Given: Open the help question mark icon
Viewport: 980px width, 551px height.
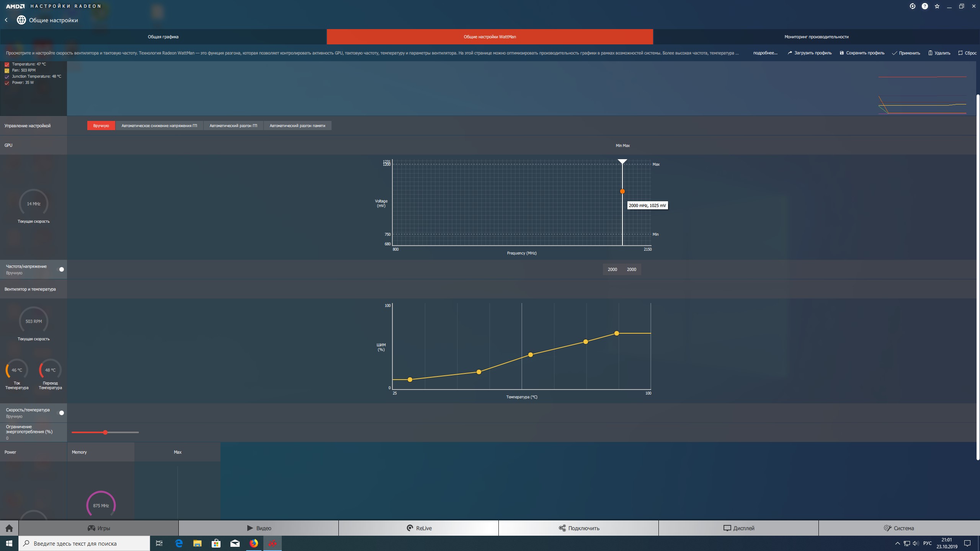Looking at the screenshot, I should (x=924, y=6).
